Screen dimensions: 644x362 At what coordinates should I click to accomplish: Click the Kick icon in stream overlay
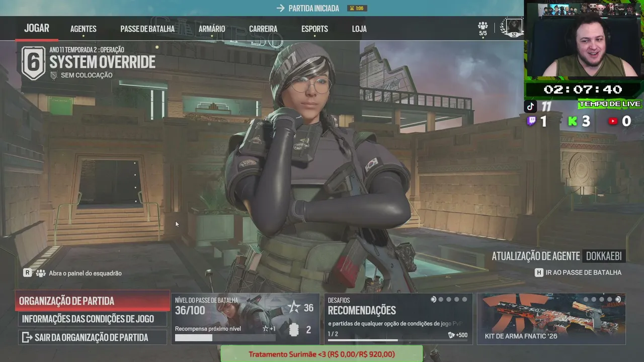pyautogui.click(x=573, y=121)
